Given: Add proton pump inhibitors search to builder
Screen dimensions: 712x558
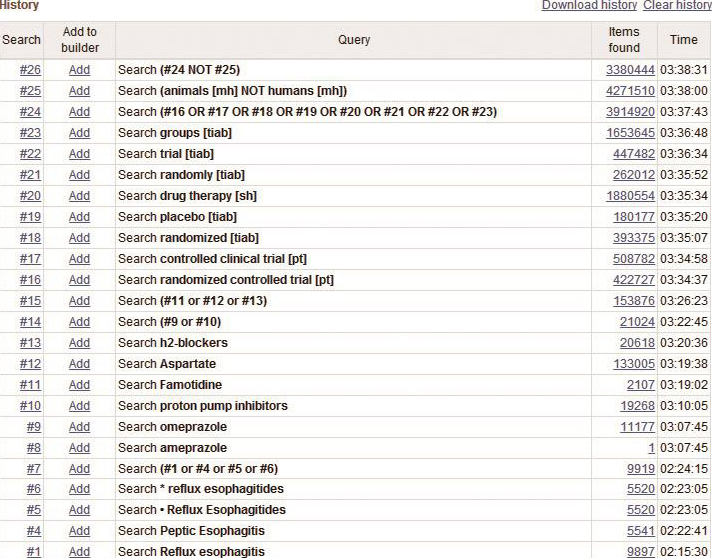Looking at the screenshot, I should pos(79,406).
